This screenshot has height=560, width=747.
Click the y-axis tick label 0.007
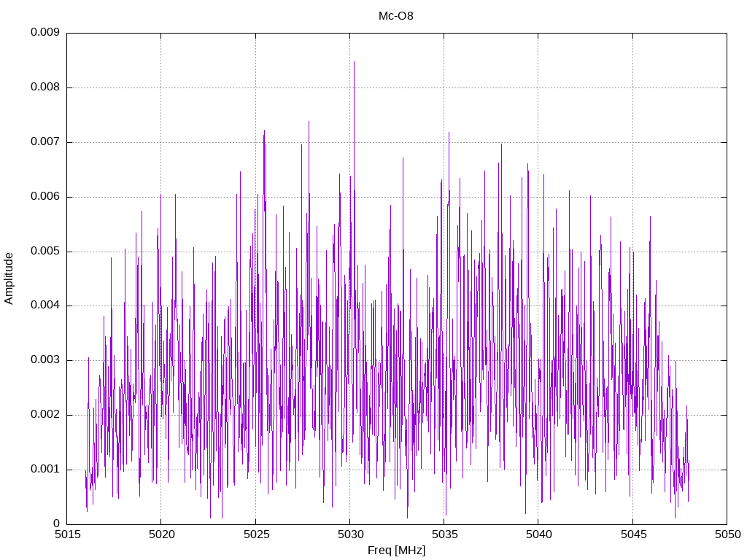45,142
